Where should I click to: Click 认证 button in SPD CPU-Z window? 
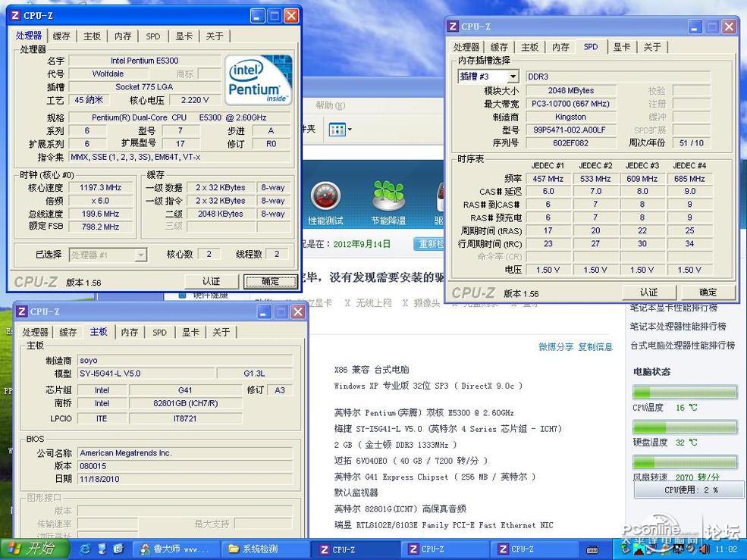(649, 292)
